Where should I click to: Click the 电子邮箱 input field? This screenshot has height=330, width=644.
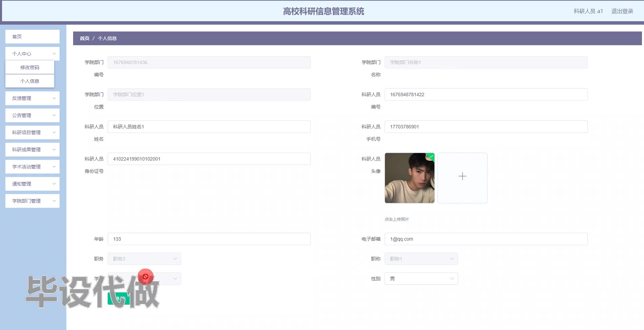(486, 239)
